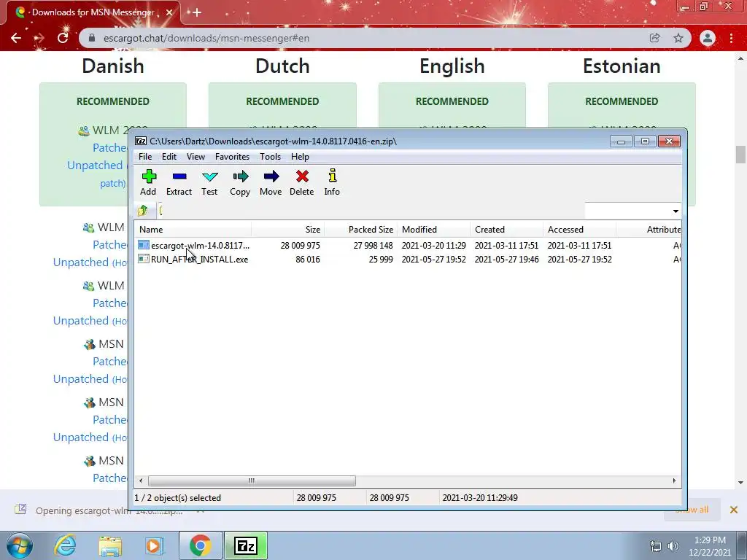Select the escargot-wlm-14.0.8117 file row

(x=409, y=245)
